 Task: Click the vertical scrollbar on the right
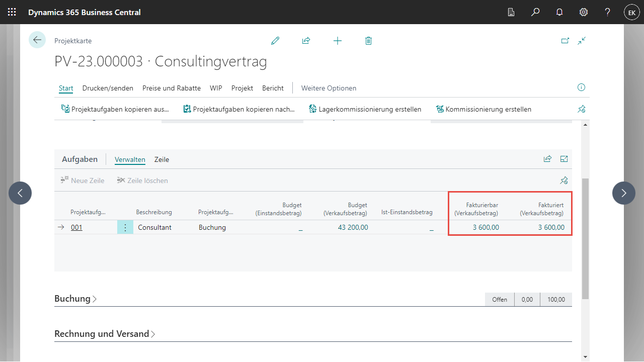585,238
